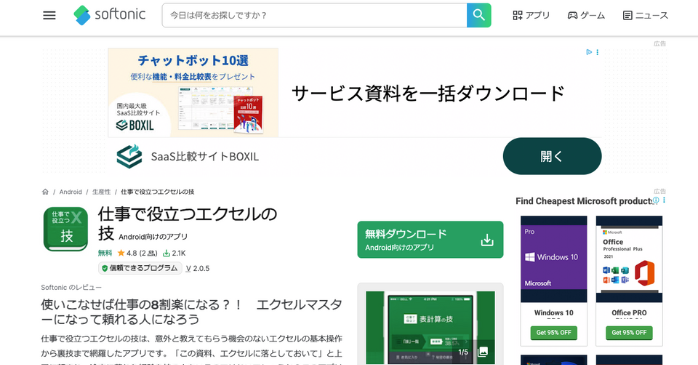Viewport: 698px width, 365px height.
Task: Open the hamburger menu icon
Action: coord(49,15)
